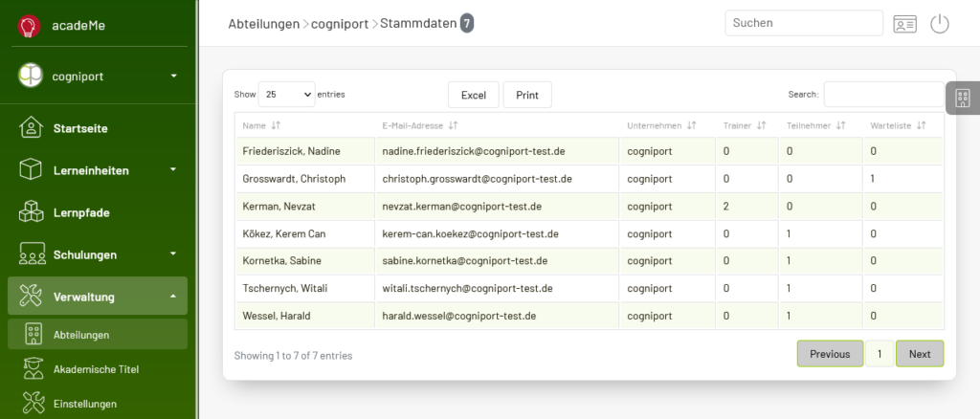Viewport: 980px width, 419px height.
Task: Go to the Next page button
Action: click(x=920, y=353)
